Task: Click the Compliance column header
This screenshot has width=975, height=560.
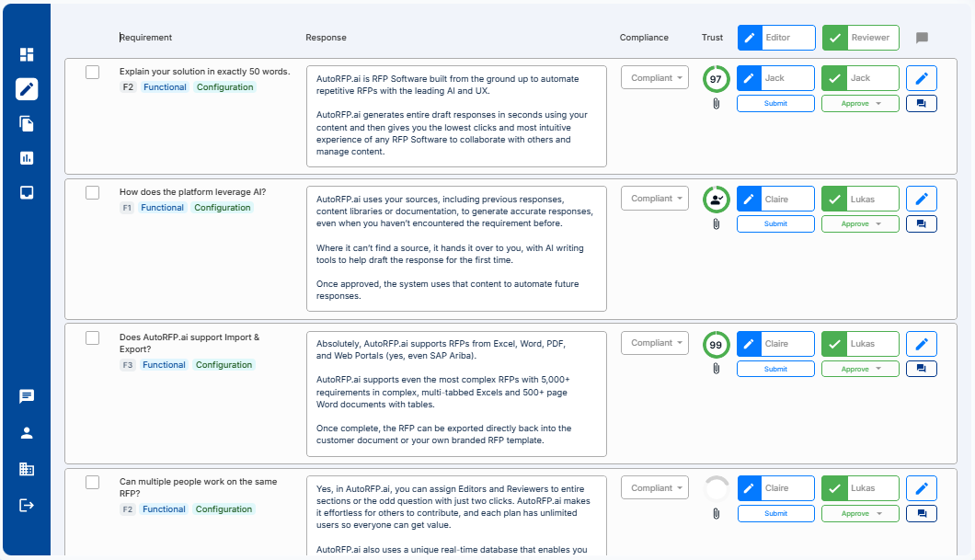Action: pyautogui.click(x=644, y=38)
